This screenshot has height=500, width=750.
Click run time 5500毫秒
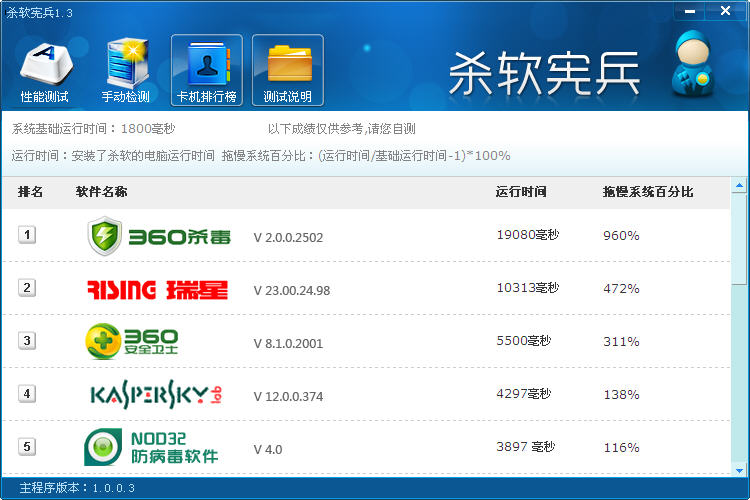point(524,341)
